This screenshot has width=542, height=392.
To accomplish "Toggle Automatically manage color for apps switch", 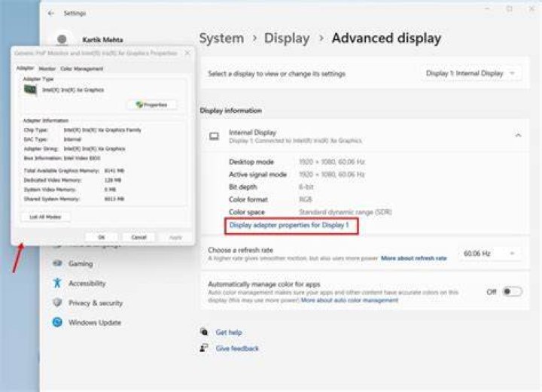I will pos(512,292).
